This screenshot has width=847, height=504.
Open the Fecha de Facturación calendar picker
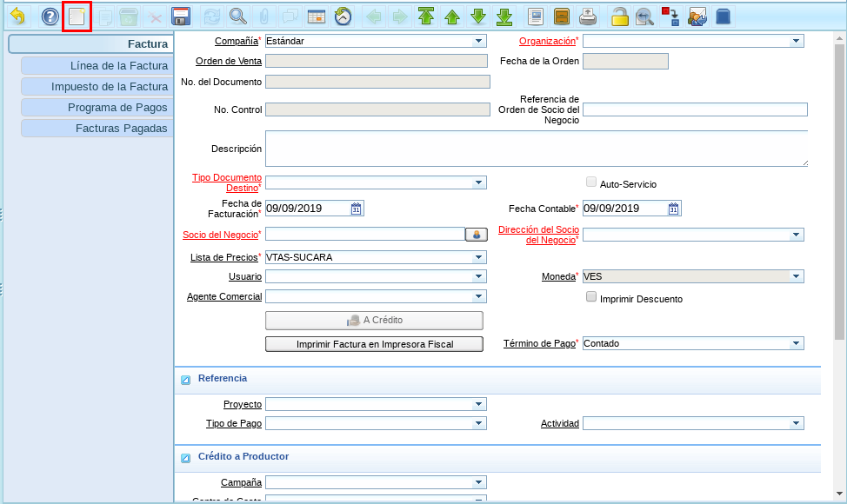[x=357, y=209]
